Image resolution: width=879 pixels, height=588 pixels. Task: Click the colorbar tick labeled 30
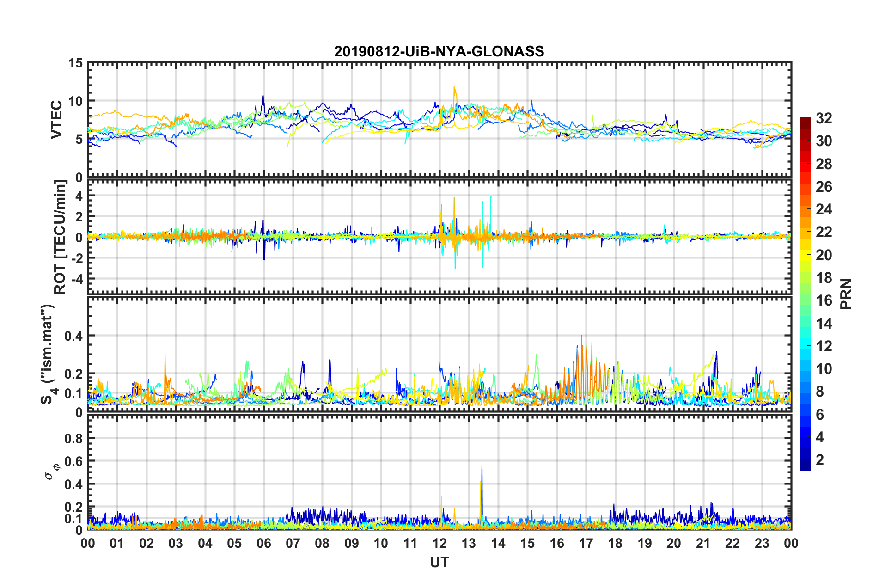point(824,141)
